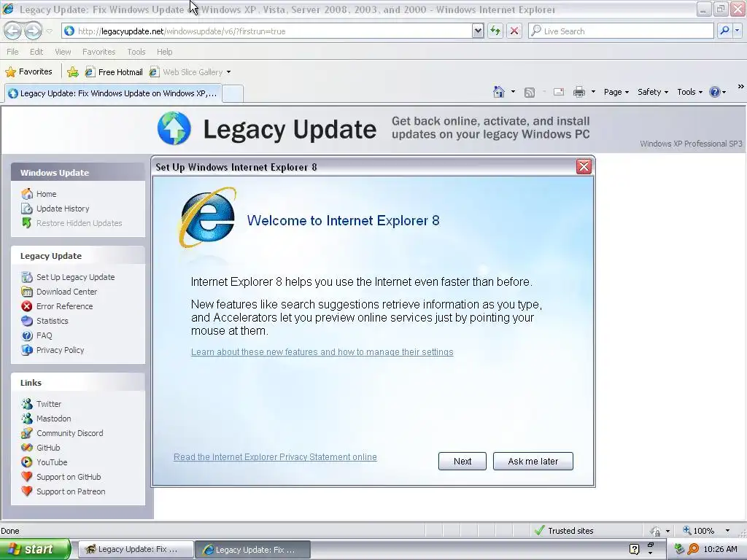Open a new blank tab

(233, 93)
